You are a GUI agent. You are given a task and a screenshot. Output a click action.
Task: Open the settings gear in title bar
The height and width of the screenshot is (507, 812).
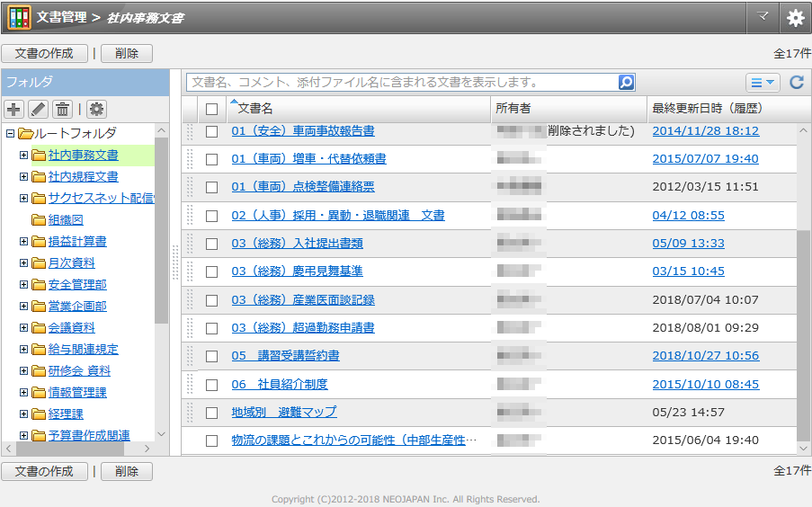pyautogui.click(x=795, y=18)
